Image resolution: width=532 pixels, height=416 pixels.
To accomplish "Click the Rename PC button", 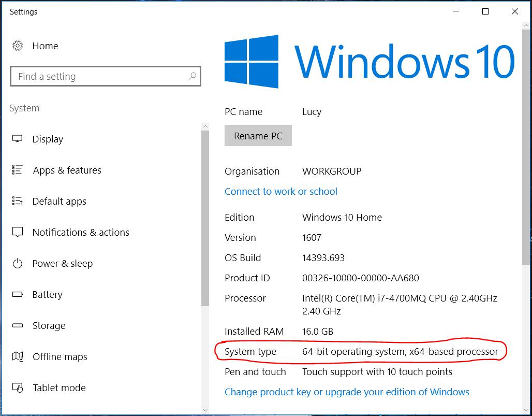I will 258,136.
